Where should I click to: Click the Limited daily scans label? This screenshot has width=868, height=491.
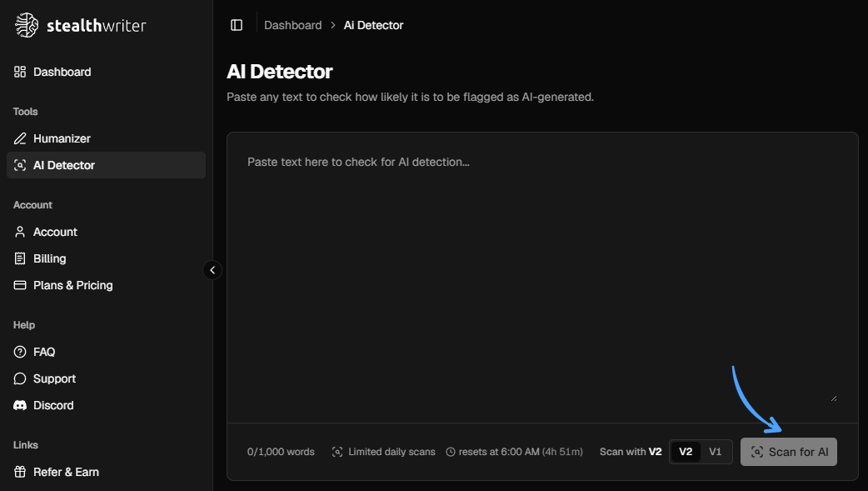coord(392,452)
